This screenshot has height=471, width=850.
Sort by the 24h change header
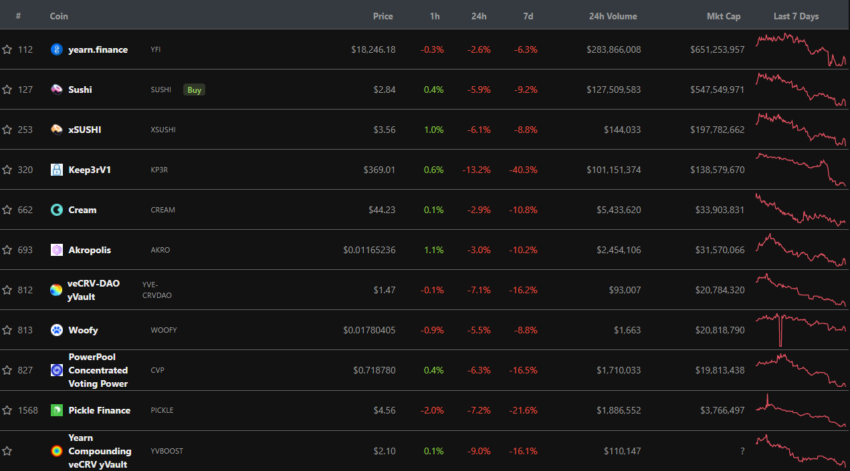pos(479,16)
